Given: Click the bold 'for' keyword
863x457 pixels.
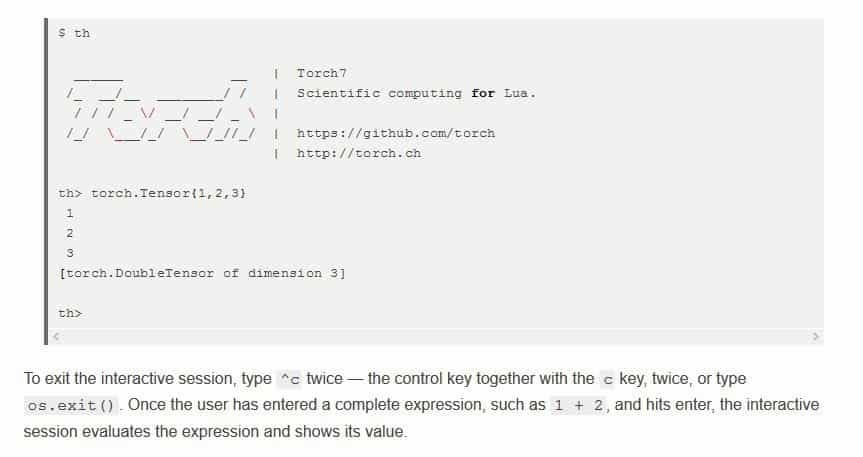Looking at the screenshot, I should point(483,93).
